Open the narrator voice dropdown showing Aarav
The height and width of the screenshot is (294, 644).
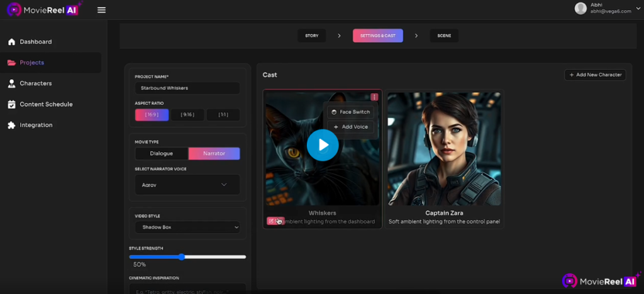pyautogui.click(x=187, y=185)
